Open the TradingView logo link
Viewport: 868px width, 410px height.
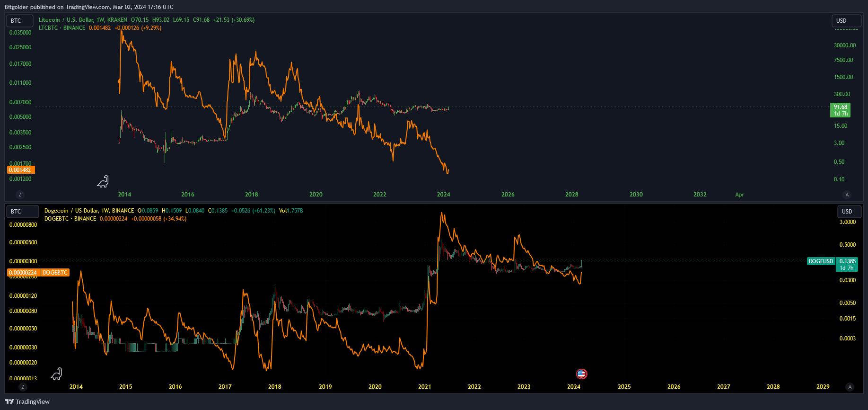point(27,401)
